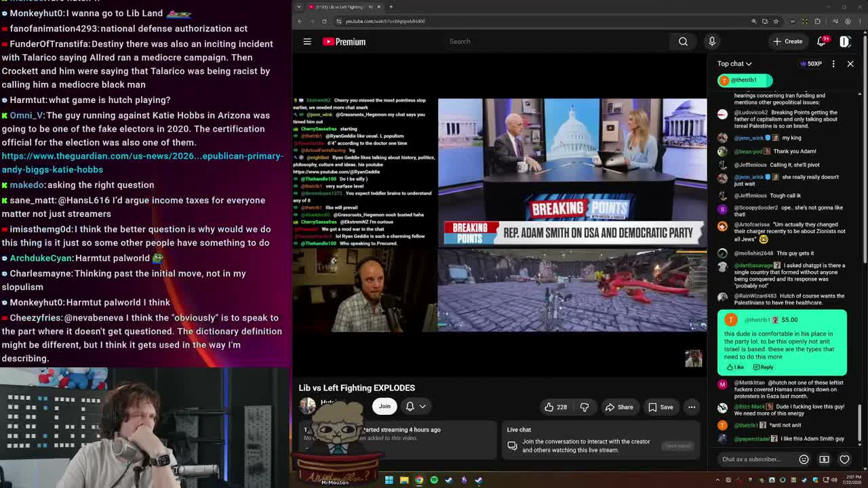Click the chat message input field

point(756,460)
